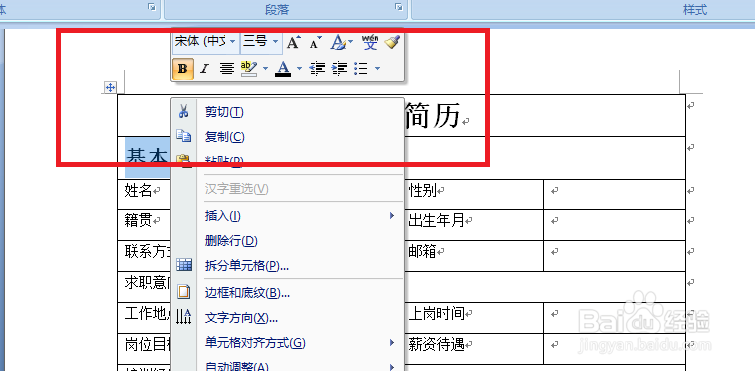Image resolution: width=755 pixels, height=371 pixels.
Task: Select 拆分单元格(P)... in the context menu
Action: pos(287,265)
